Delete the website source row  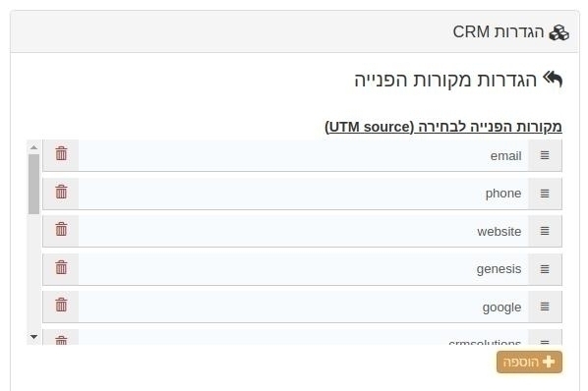[x=61, y=230]
